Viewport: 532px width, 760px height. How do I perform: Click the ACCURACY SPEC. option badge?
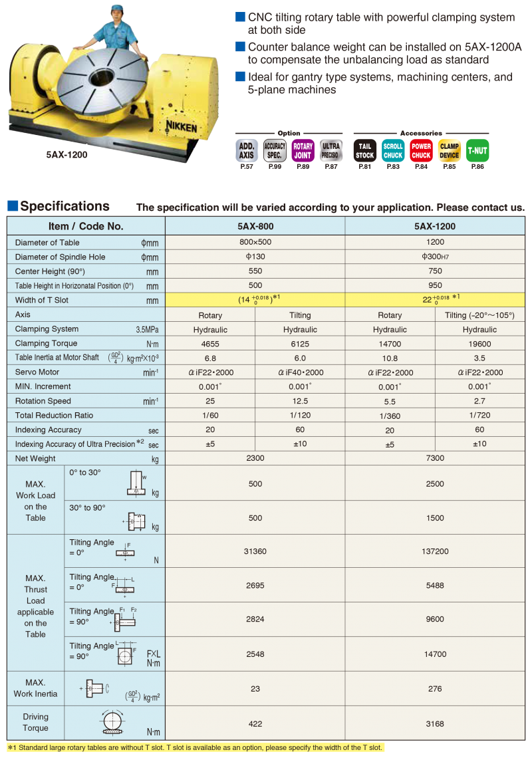[x=275, y=150]
